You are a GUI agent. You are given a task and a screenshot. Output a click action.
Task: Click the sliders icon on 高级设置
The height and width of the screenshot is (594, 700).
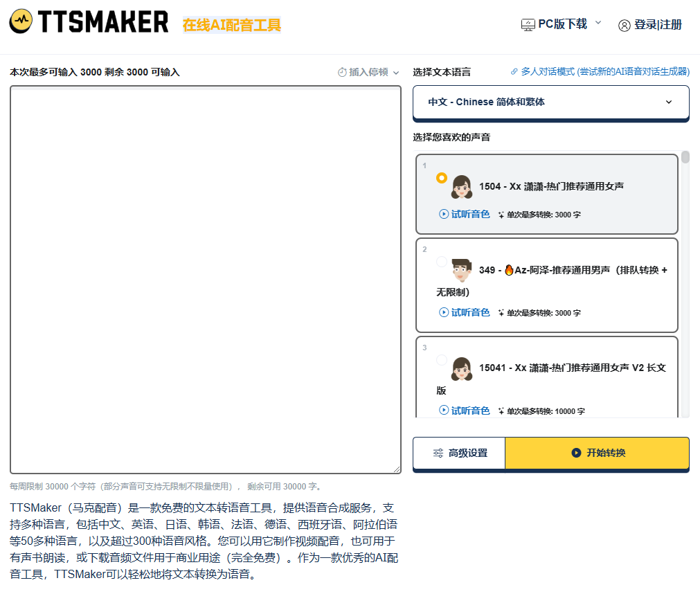[438, 453]
